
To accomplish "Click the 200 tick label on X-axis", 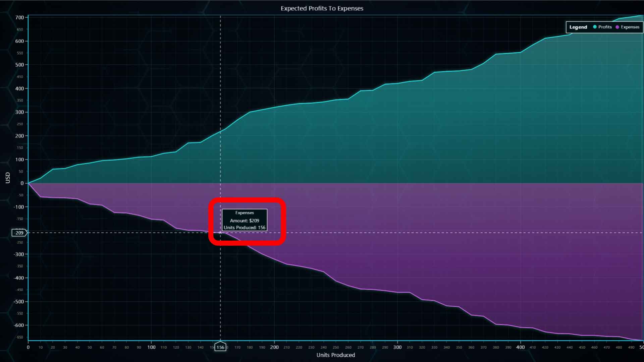I will coord(274,347).
